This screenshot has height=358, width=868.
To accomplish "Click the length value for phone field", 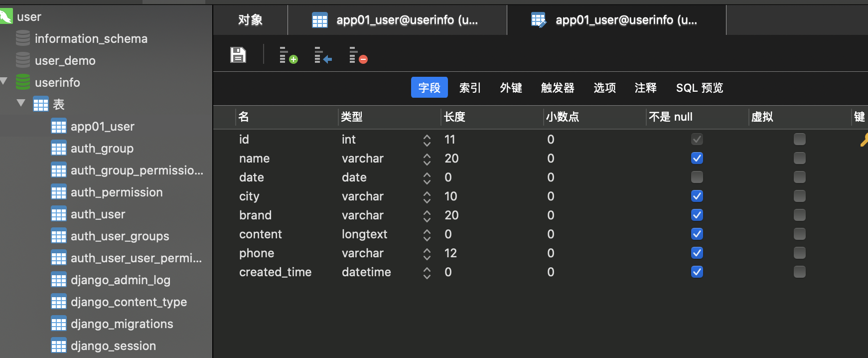I will (450, 253).
